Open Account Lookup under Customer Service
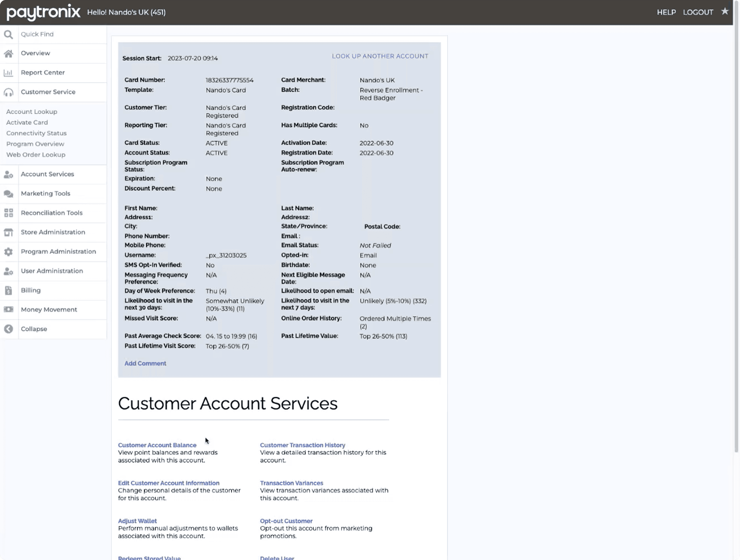The height and width of the screenshot is (560, 740). coord(32,112)
